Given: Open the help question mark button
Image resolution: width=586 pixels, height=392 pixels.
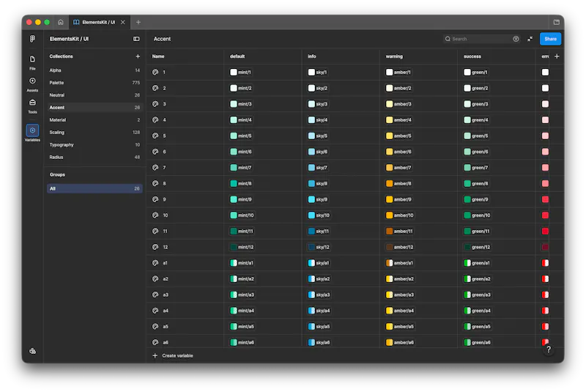Looking at the screenshot, I should pos(548,350).
